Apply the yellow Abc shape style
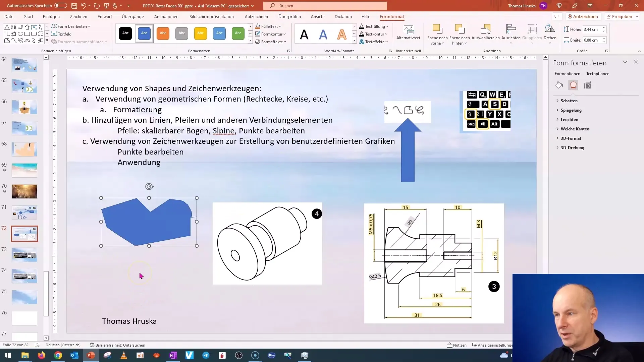The image size is (644, 362). click(201, 33)
